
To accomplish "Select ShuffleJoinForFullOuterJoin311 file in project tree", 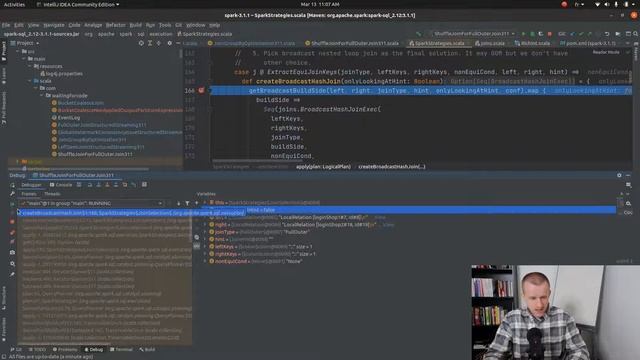I will [92, 154].
